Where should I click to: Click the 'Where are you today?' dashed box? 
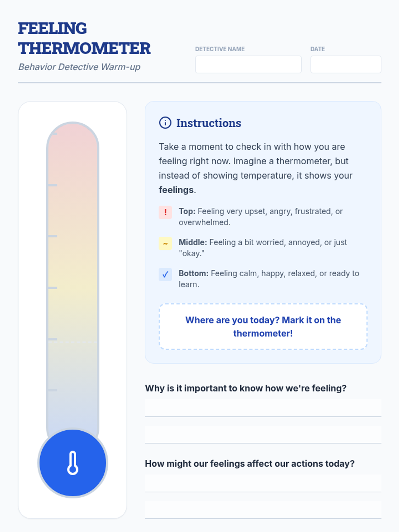(x=263, y=327)
